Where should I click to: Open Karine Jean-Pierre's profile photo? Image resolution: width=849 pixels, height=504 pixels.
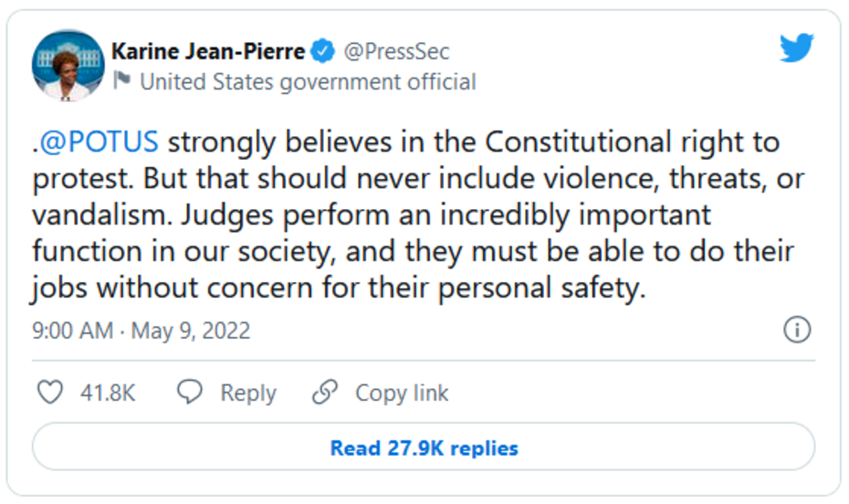68,66
